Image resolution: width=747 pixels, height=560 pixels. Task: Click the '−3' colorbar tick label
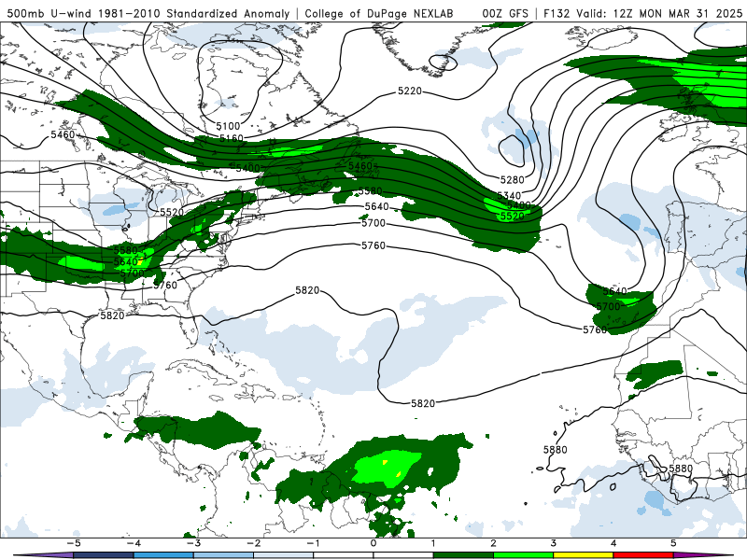point(193,543)
